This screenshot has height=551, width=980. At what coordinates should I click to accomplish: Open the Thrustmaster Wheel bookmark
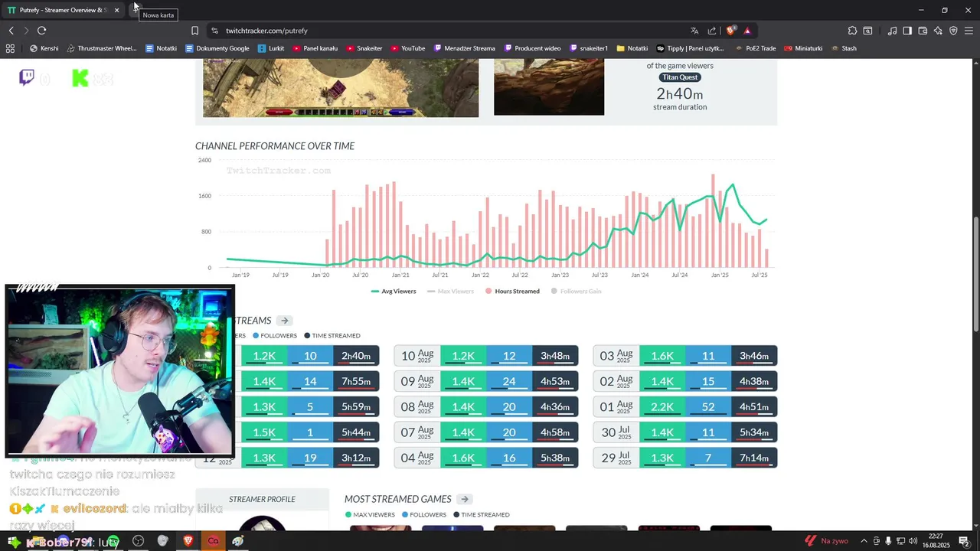pyautogui.click(x=102, y=48)
